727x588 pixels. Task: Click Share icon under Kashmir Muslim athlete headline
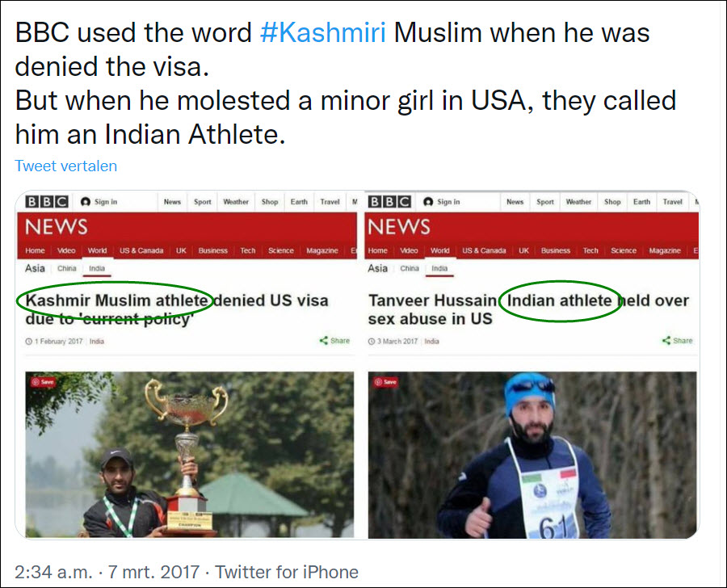(324, 341)
